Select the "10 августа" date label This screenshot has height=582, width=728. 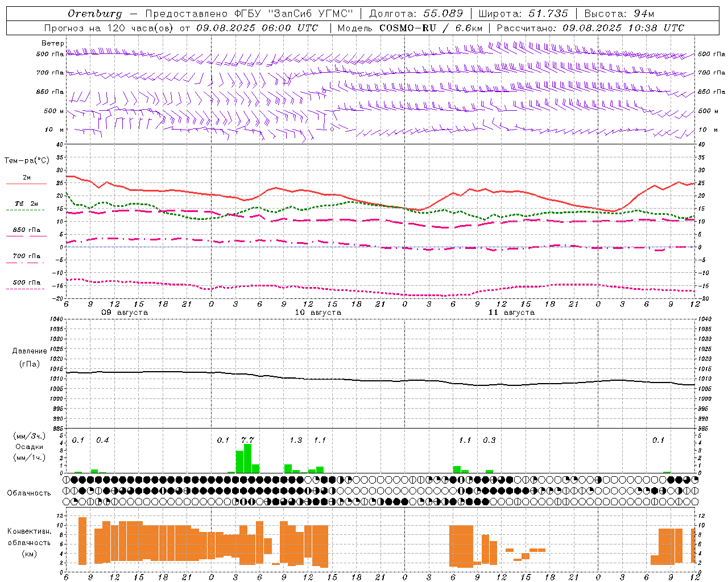click(318, 313)
